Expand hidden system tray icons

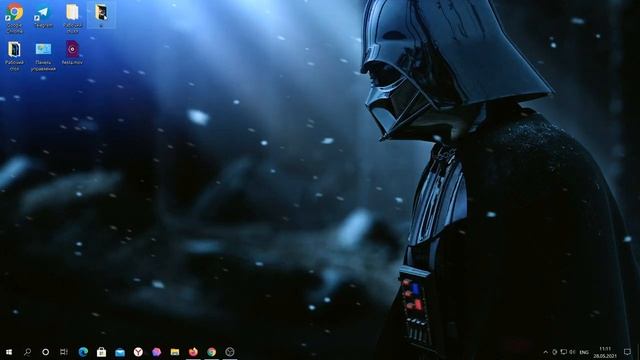[546, 352]
